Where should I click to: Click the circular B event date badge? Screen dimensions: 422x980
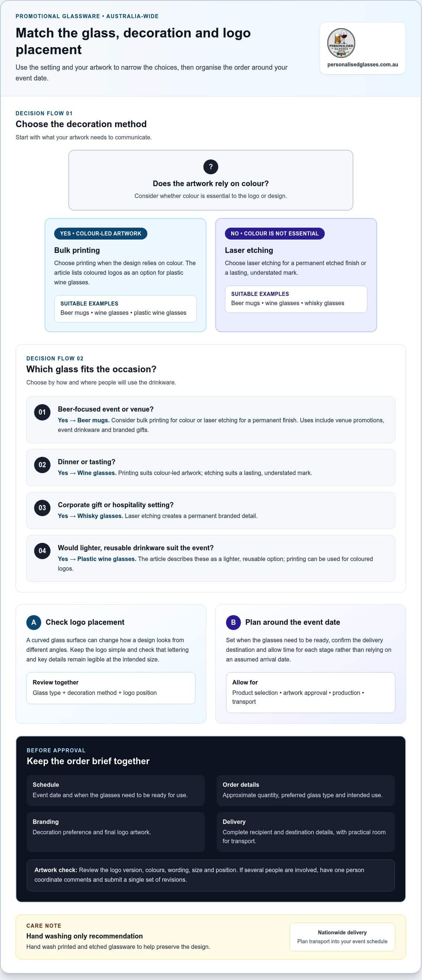pyautogui.click(x=233, y=622)
